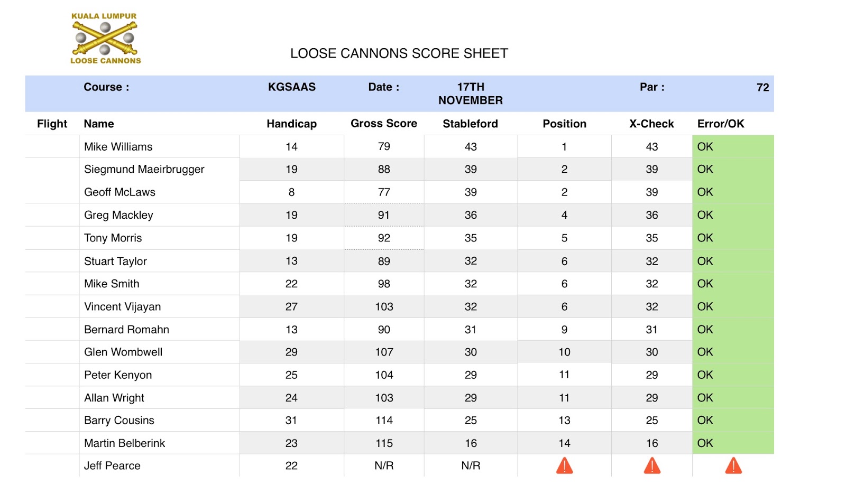This screenshot has height=504, width=846.
Task: Select Jeff Pearce's N/R gross score cell
Action: click(384, 466)
